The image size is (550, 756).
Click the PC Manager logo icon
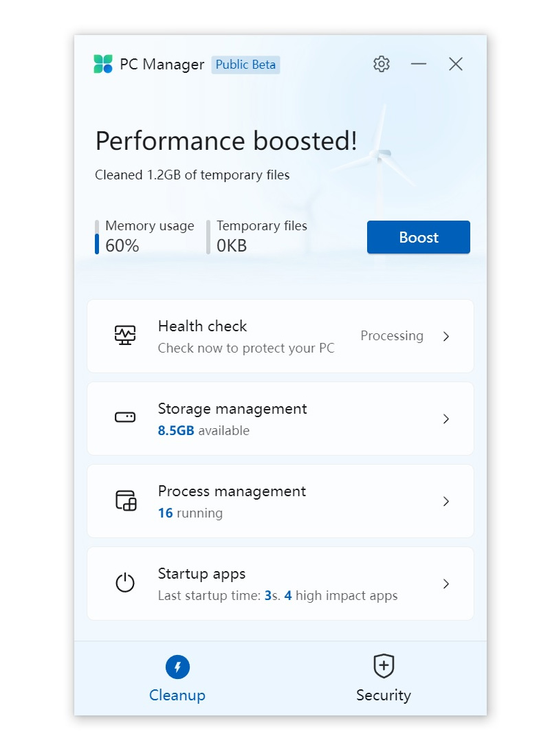102,64
